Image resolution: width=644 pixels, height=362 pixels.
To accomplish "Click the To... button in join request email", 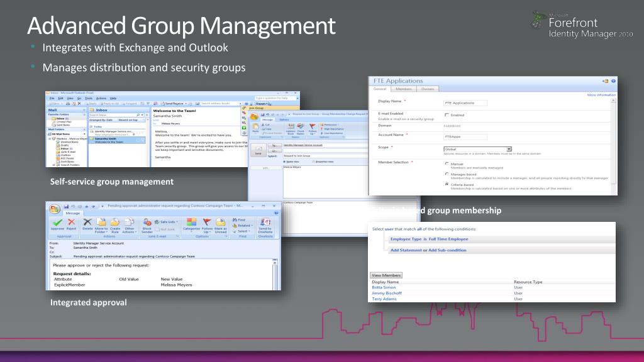I will 274,145.
